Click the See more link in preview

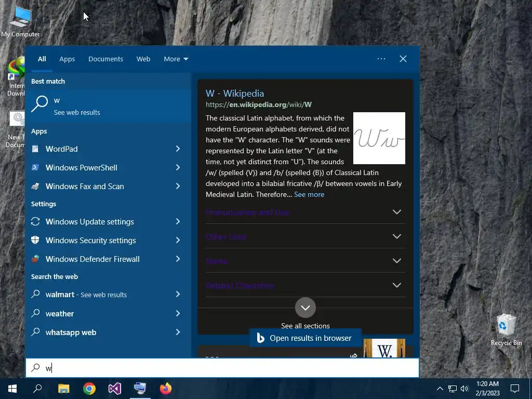309,194
